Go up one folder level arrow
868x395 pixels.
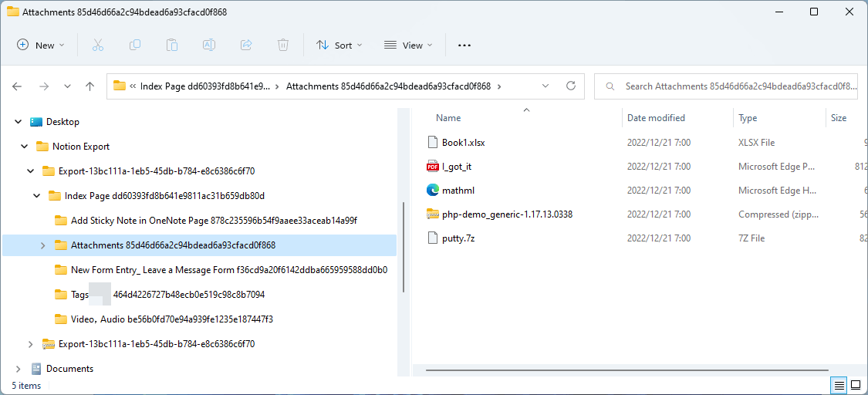(x=90, y=86)
